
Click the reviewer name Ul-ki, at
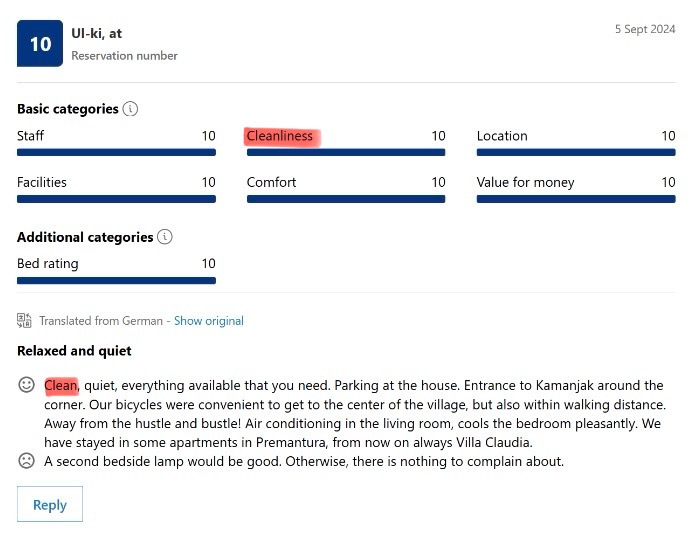click(96, 33)
